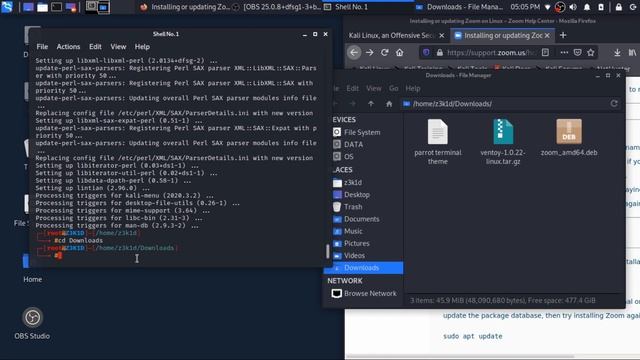Go to Firefox home page
This screenshot has height=360, width=640.
click(400, 52)
